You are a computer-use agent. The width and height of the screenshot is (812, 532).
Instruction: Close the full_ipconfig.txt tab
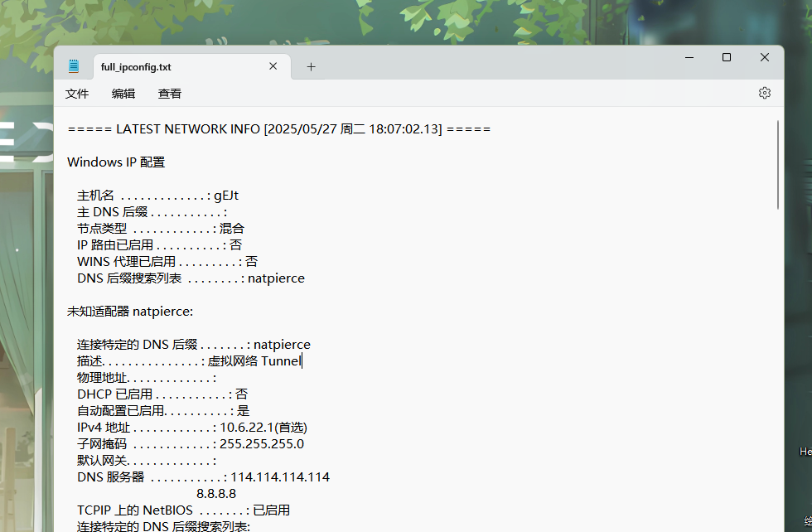(273, 66)
